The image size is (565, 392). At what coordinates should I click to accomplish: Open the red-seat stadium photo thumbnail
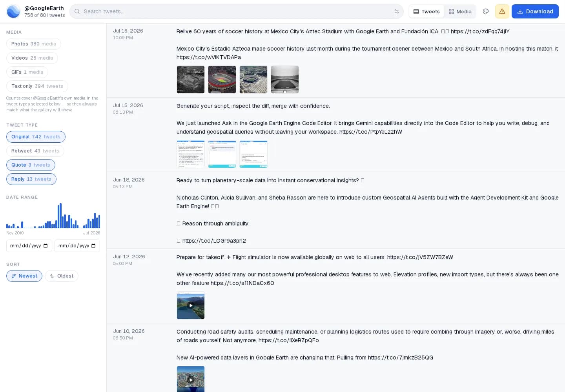[222, 80]
